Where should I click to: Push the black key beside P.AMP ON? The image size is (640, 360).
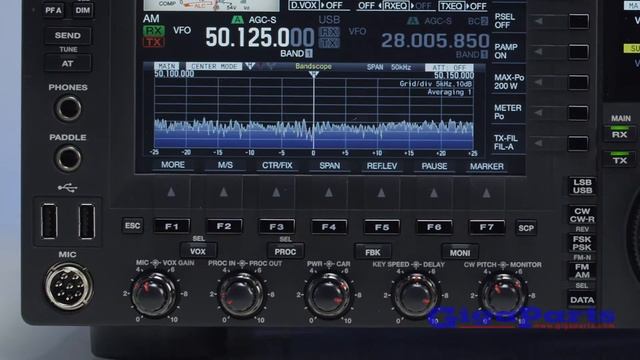[x=579, y=52]
